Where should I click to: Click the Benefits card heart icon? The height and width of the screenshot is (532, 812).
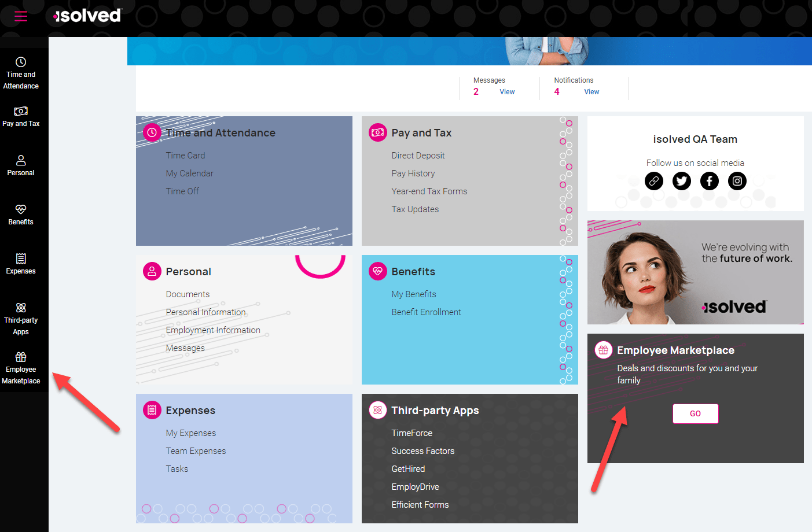(378, 271)
